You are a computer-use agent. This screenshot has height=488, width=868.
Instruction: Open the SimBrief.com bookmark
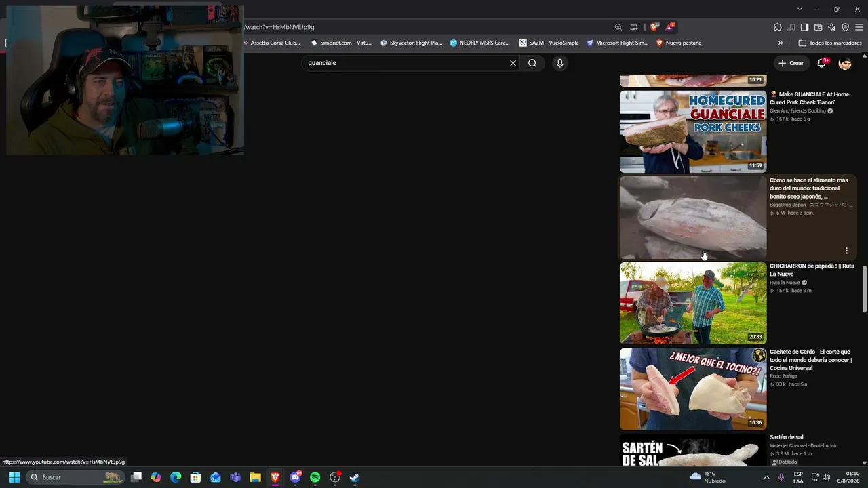[x=342, y=43]
